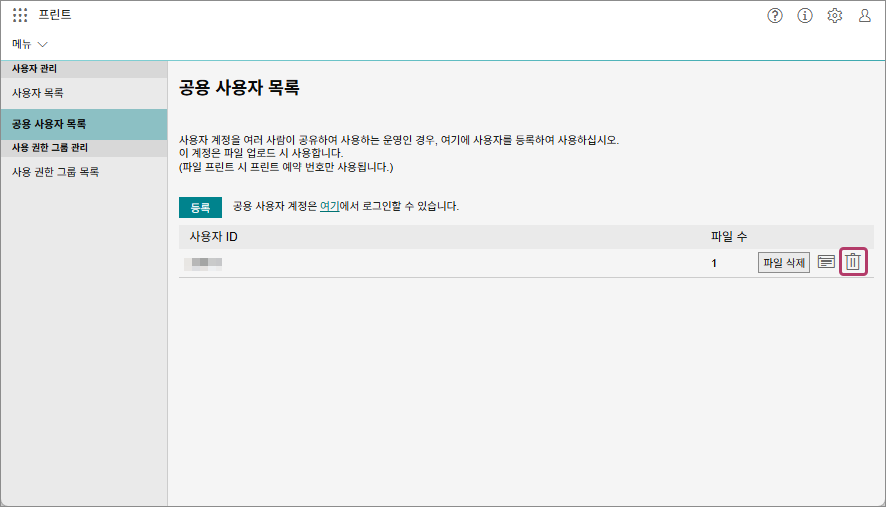The width and height of the screenshot is (886, 507).
Task: Click the 사용 권한 그룹 관리 section header
Action: coord(50,148)
